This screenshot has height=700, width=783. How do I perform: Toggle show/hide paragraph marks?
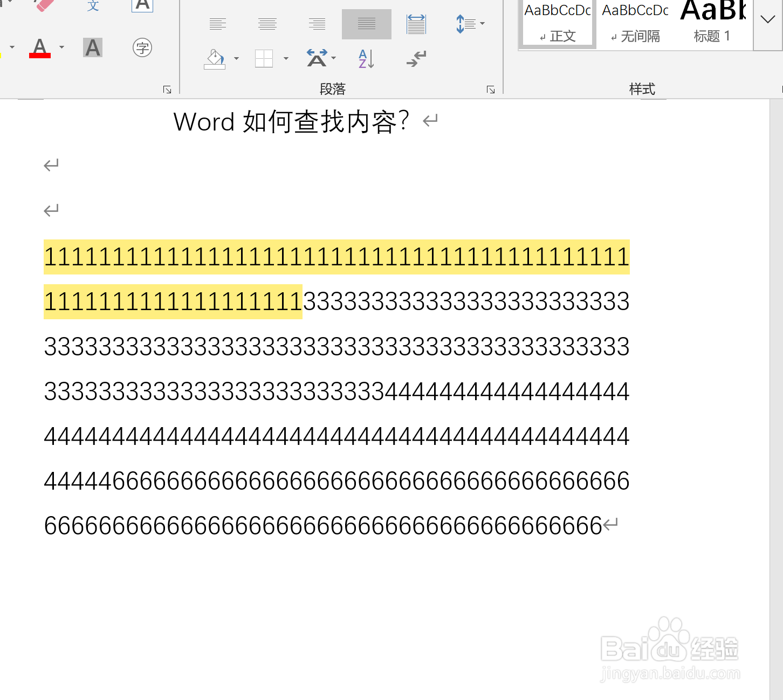point(416,58)
